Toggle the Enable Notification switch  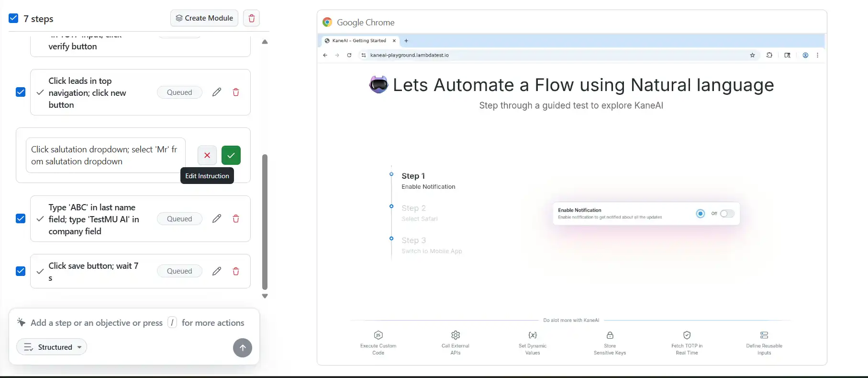(x=727, y=214)
